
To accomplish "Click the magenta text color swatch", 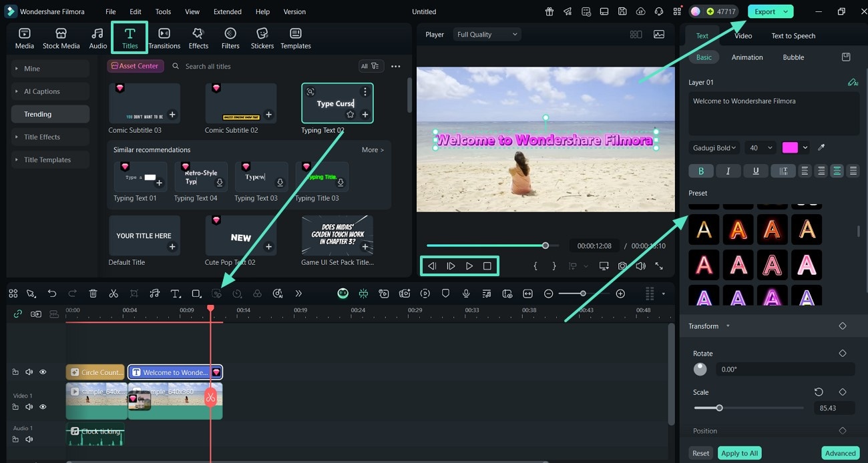I will 790,147.
